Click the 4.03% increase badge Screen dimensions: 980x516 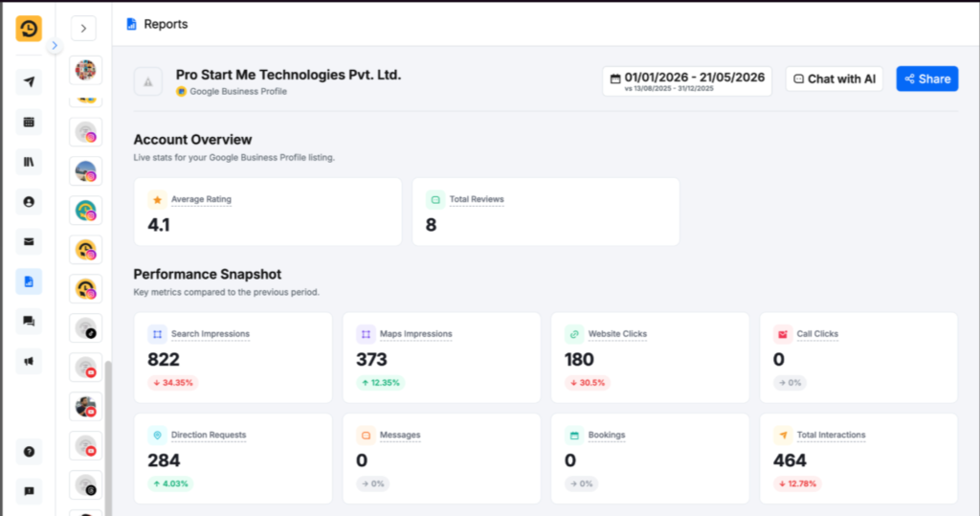(x=170, y=483)
